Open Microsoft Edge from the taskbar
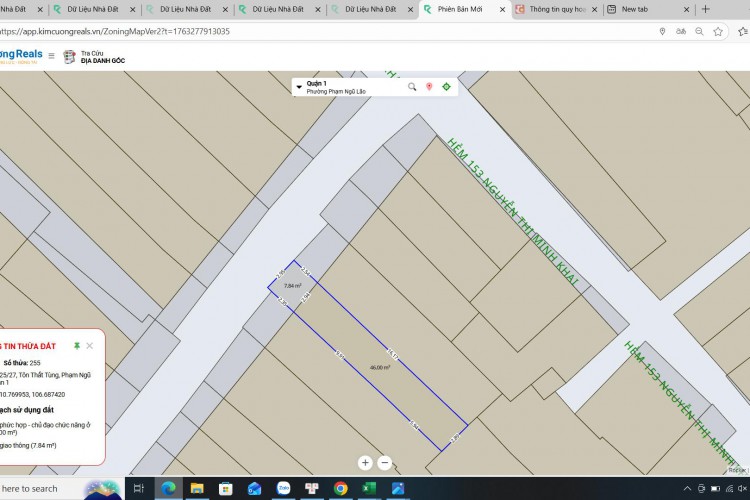 point(168,489)
